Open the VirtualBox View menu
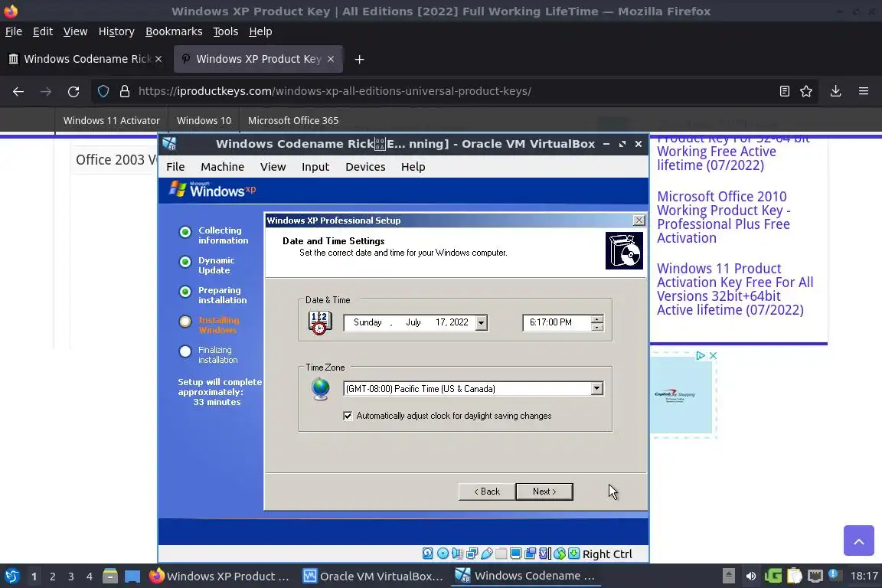 273,167
